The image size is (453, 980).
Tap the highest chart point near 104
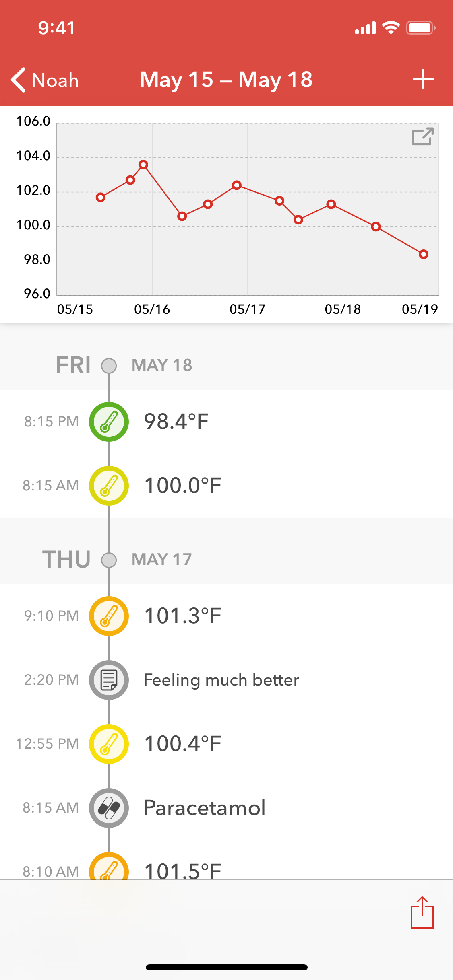point(143,165)
